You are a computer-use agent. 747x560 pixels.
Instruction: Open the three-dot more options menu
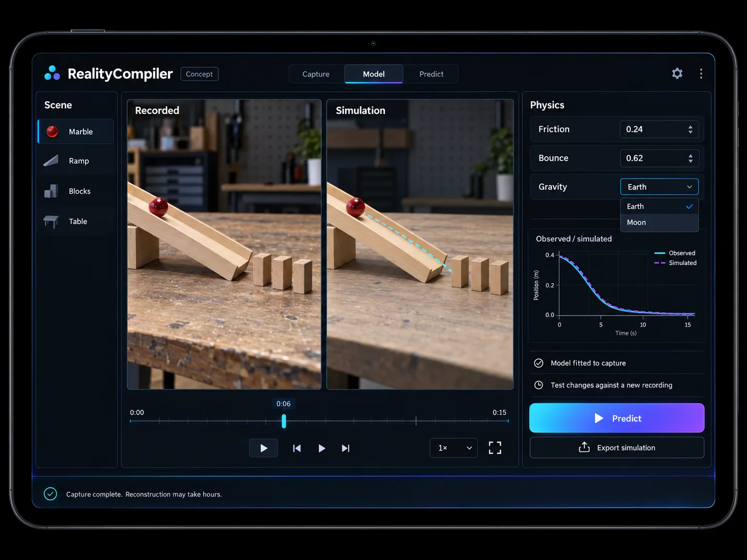[x=701, y=74]
